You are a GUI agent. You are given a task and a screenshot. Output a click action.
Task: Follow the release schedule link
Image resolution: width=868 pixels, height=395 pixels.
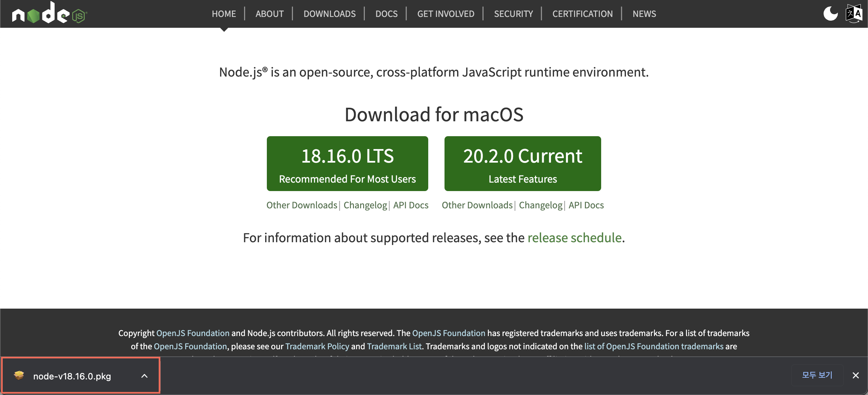574,237
